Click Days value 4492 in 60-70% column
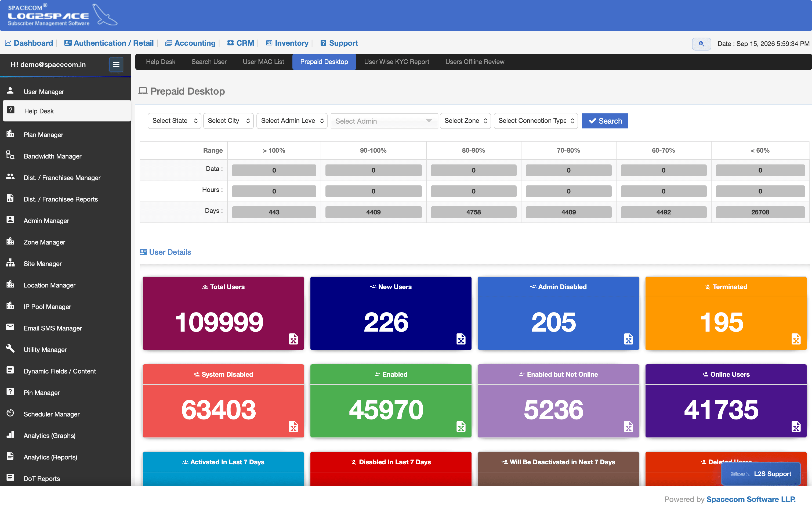This screenshot has width=812, height=510. tap(663, 212)
